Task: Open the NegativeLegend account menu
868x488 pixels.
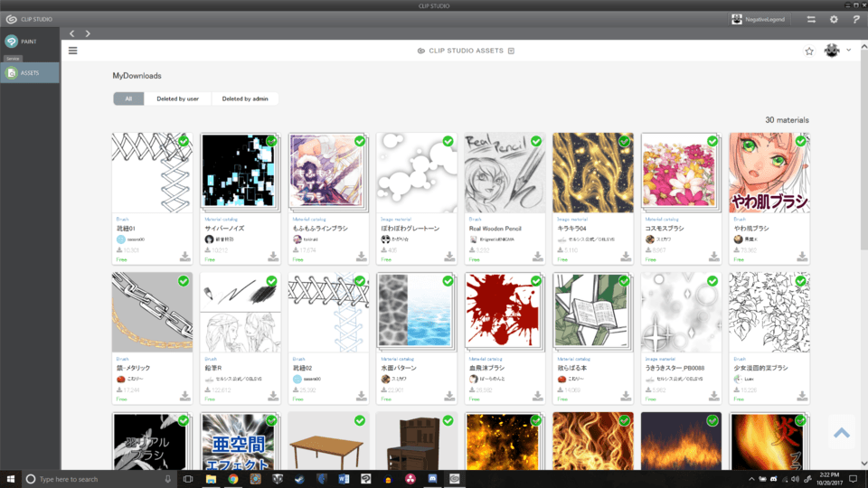Action: pyautogui.click(x=761, y=19)
